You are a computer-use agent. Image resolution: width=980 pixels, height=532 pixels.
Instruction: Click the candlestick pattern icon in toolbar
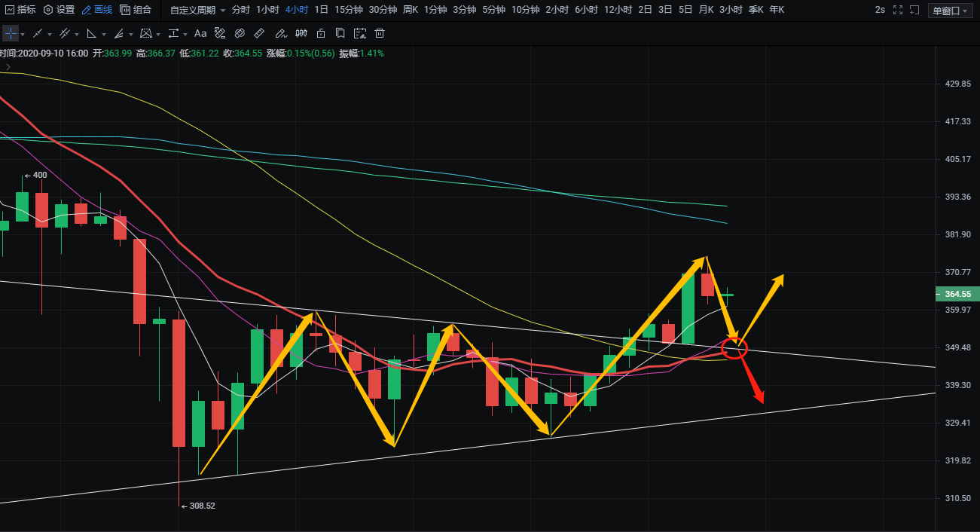301,34
